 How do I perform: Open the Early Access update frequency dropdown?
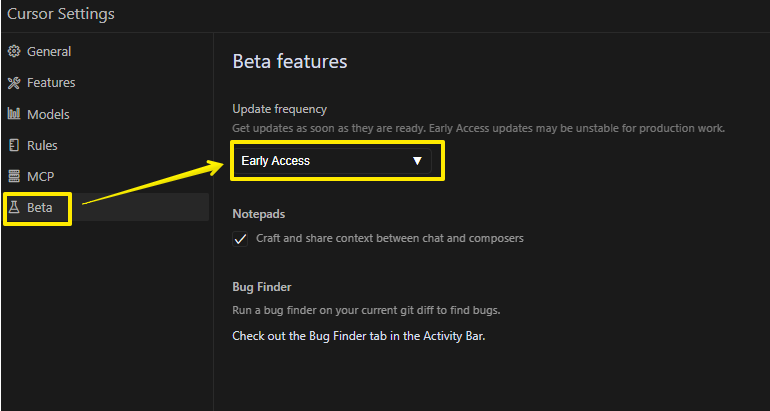(x=332, y=161)
